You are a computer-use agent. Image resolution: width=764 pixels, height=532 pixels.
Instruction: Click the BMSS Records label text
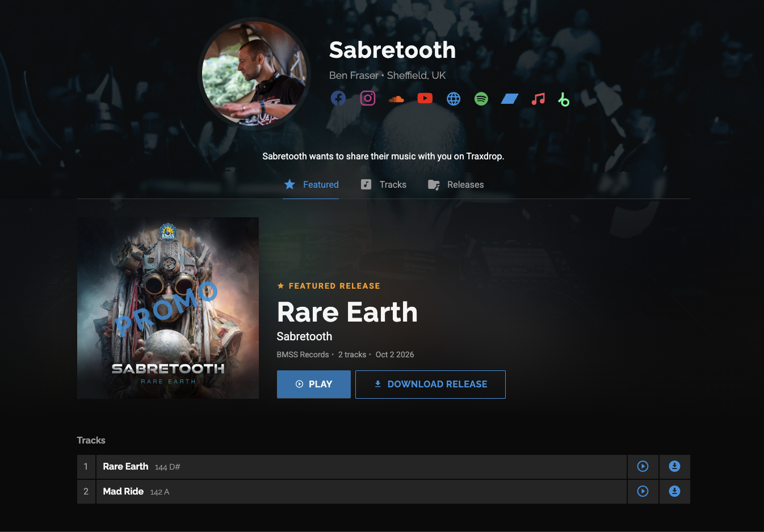[x=303, y=355]
